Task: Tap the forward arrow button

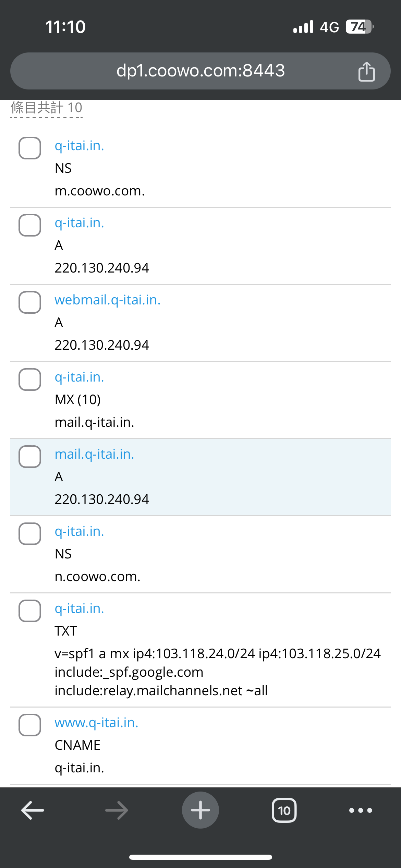Action: click(117, 810)
